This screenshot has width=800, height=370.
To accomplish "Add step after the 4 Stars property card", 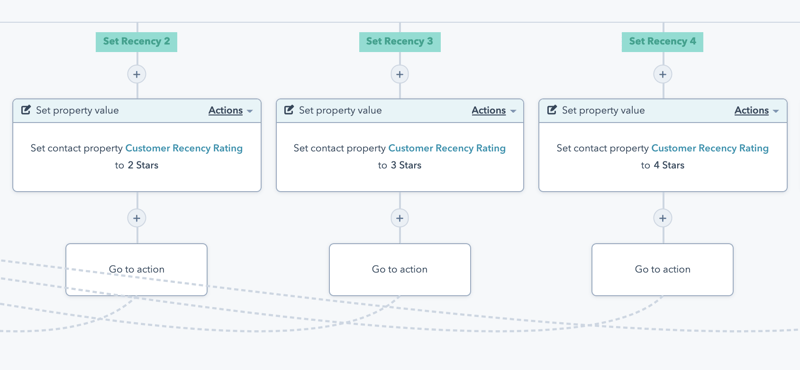I will [x=662, y=218].
